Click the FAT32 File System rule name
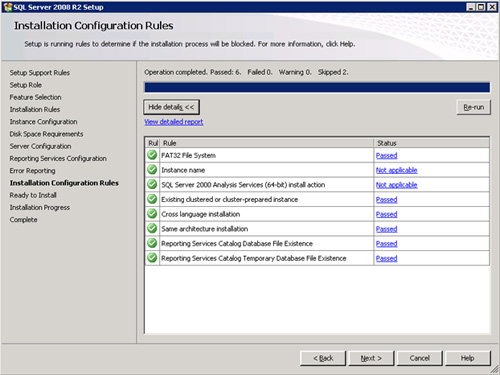Image resolution: width=500 pixels, height=375 pixels. pyautogui.click(x=188, y=155)
